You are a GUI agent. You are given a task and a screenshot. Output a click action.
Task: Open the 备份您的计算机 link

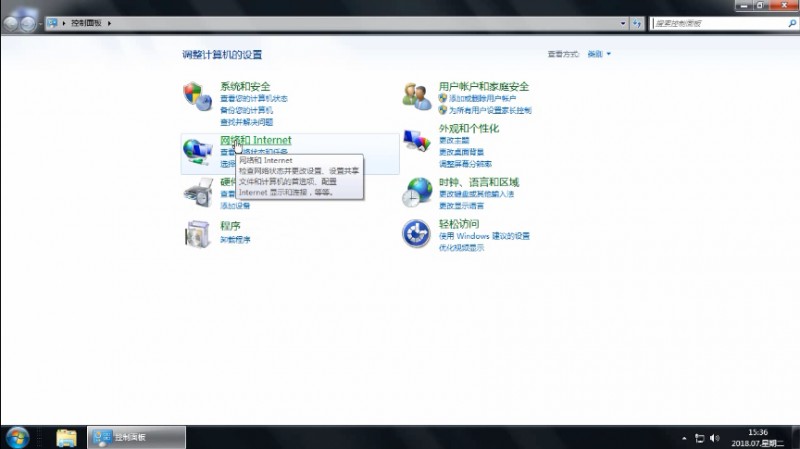pyautogui.click(x=246, y=110)
